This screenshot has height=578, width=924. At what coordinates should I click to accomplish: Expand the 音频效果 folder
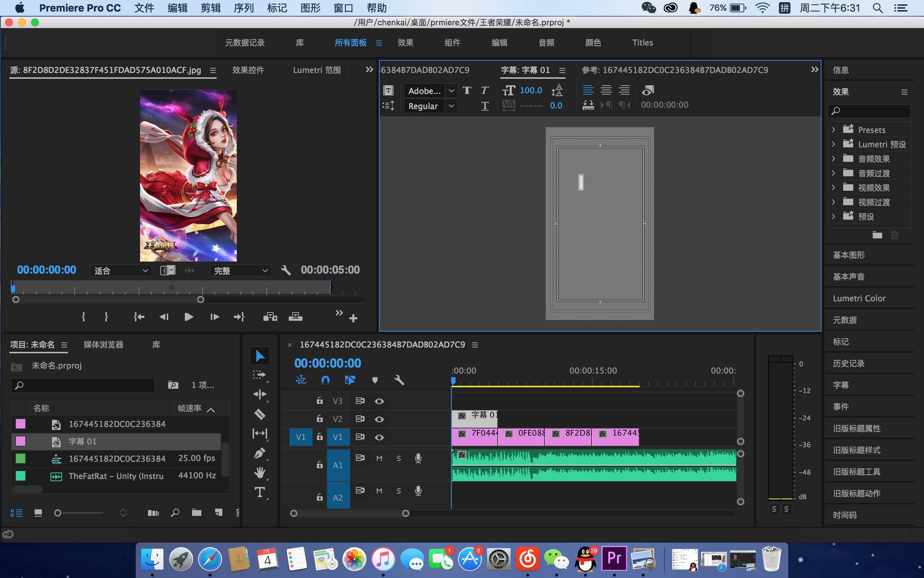tap(833, 159)
